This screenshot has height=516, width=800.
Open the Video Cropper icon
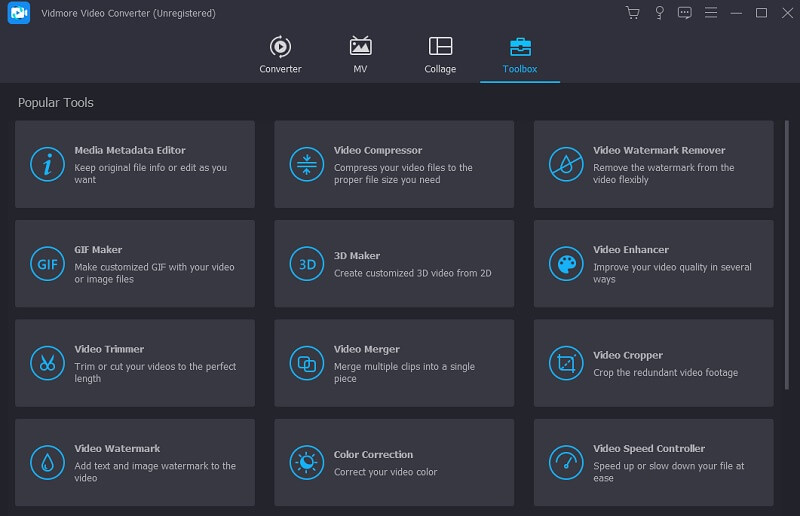(x=566, y=363)
